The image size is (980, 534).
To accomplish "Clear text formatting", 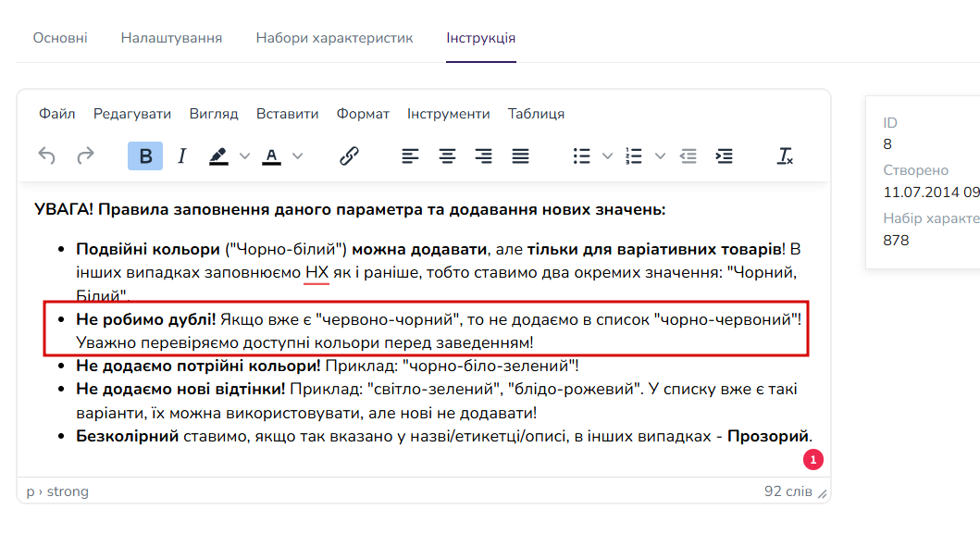I will [x=785, y=155].
